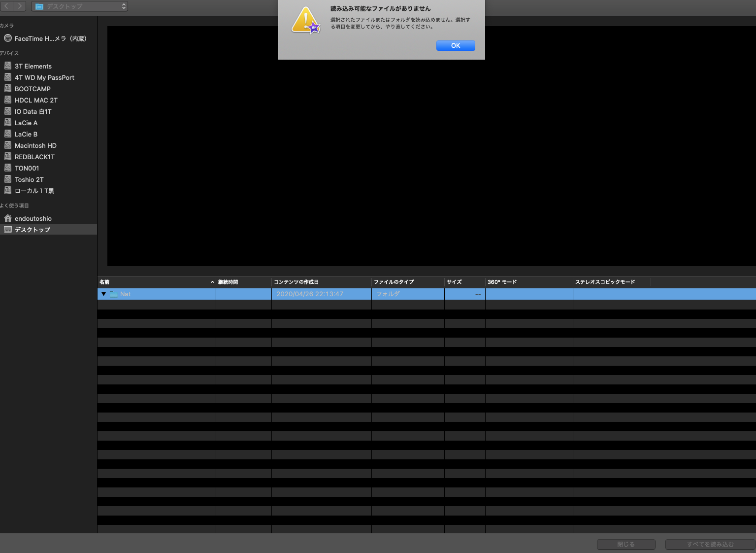756x553 pixels.
Task: Select the Nat folder row
Action: pos(158,294)
